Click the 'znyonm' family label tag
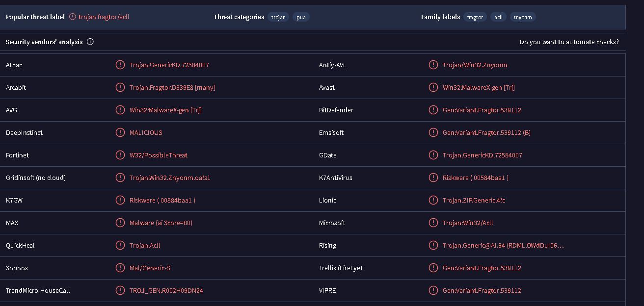 tap(523, 17)
